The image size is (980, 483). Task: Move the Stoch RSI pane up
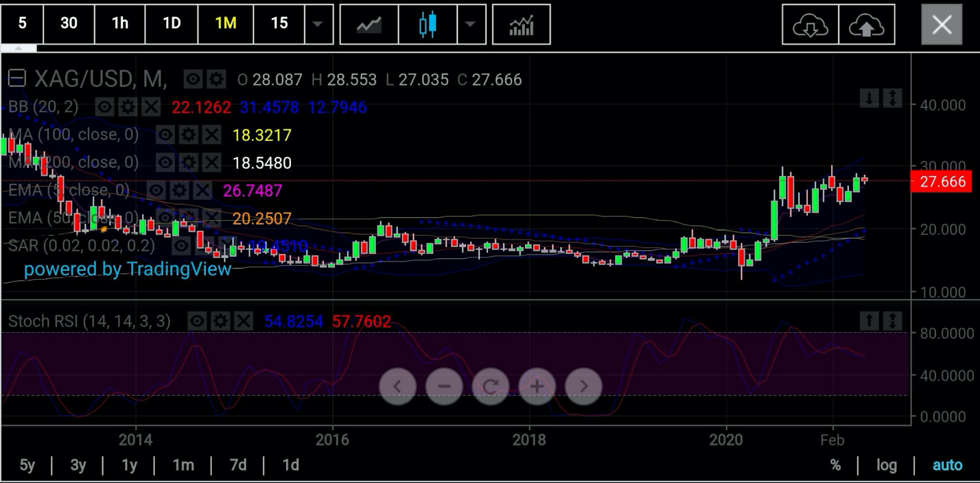(869, 320)
